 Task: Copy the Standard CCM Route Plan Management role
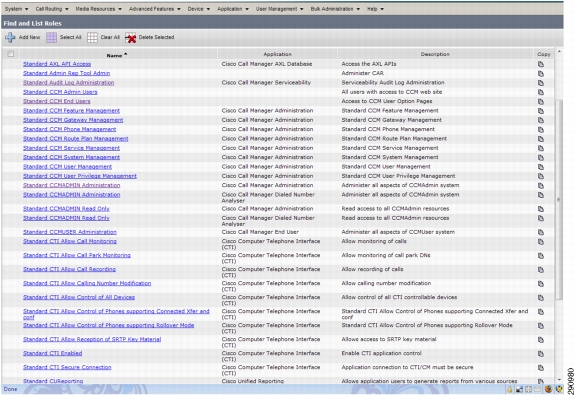tap(541, 139)
